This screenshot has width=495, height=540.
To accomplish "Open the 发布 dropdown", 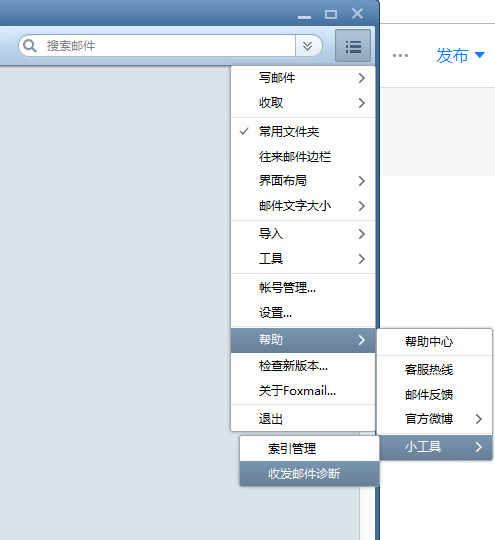I will (x=460, y=55).
